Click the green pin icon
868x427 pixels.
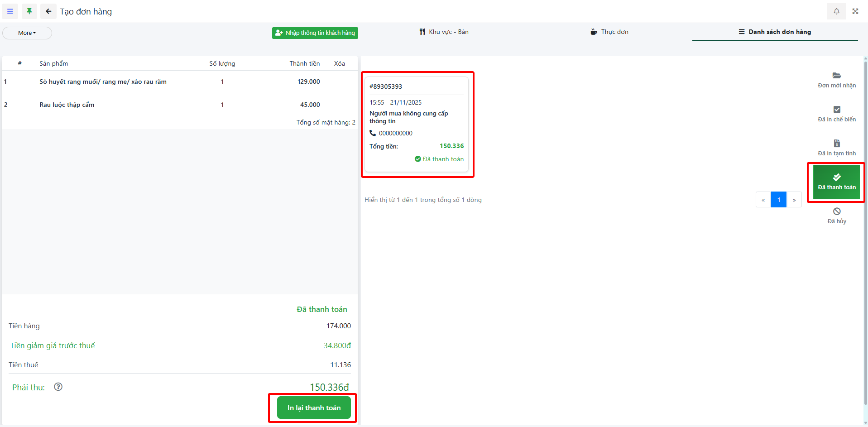[x=29, y=11]
